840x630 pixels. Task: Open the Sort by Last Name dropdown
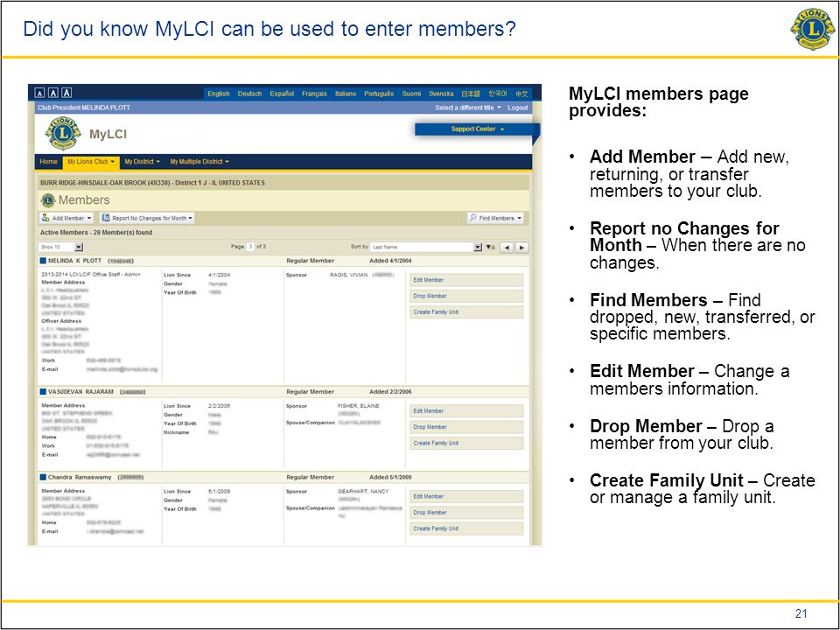[426, 247]
